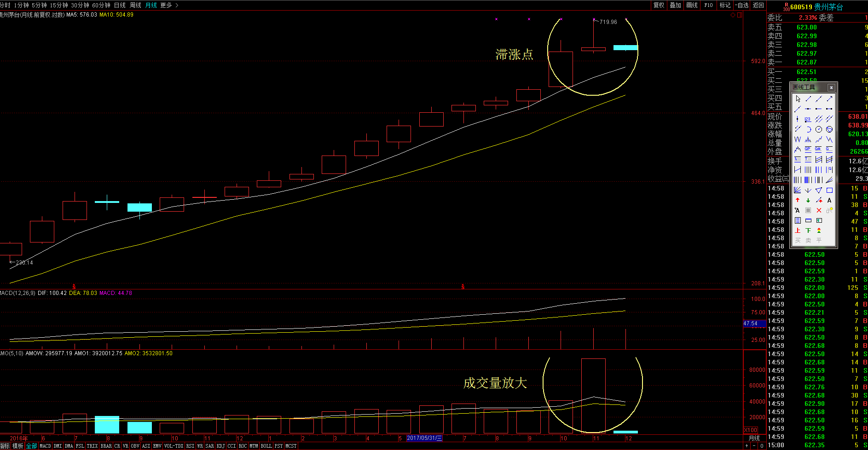
Task: Place a red up arrow marker
Action: coord(798,200)
